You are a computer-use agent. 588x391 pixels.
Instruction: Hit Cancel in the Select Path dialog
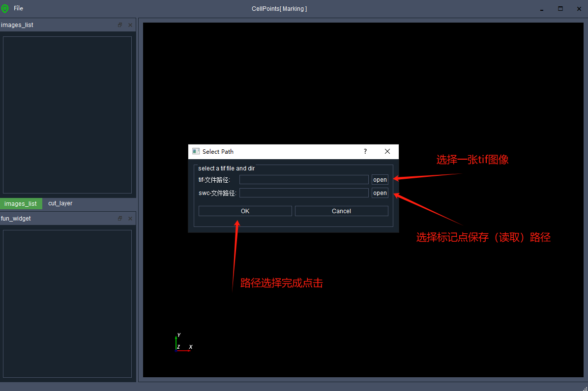(341, 211)
